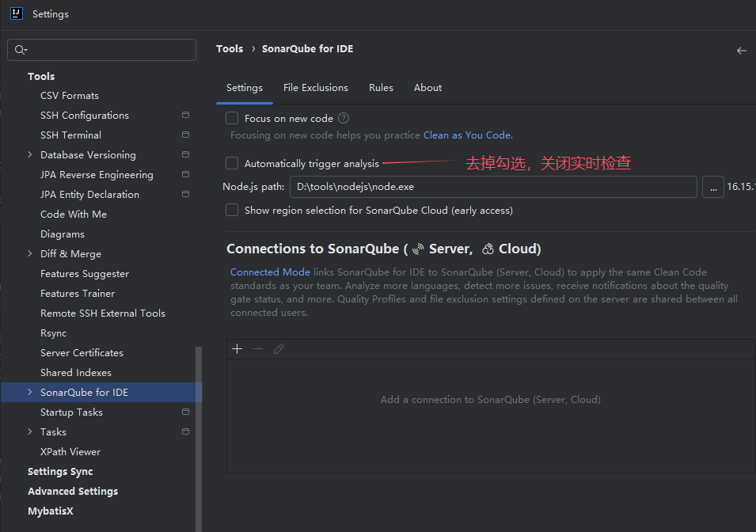The image size is (756, 532).
Task: Click project-level icon next to SSH Configurations
Action: click(185, 116)
